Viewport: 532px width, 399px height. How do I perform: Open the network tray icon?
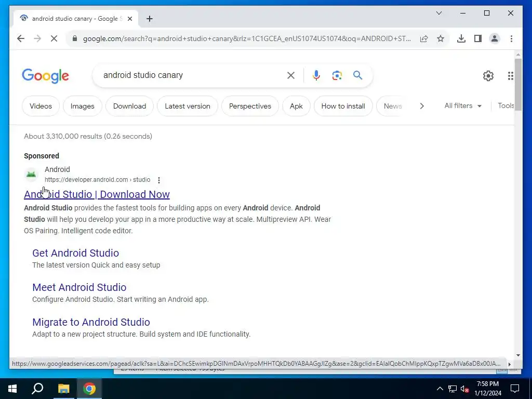(x=453, y=389)
